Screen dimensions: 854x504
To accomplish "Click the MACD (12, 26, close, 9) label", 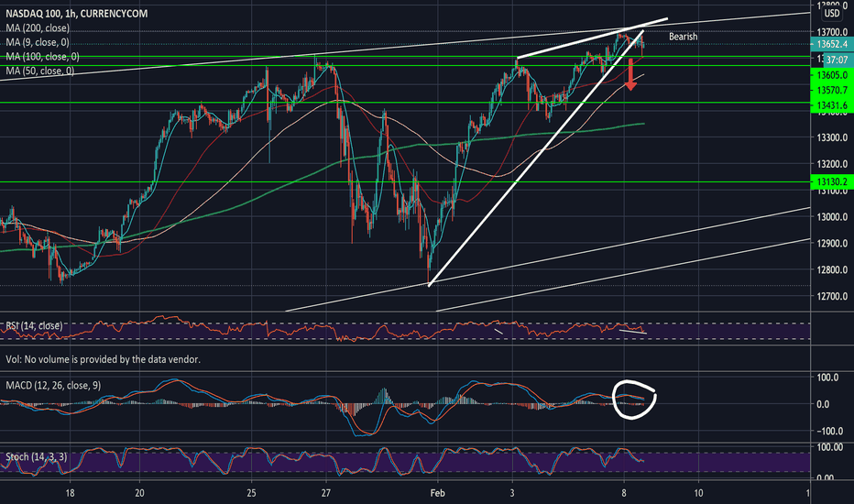I will click(53, 385).
